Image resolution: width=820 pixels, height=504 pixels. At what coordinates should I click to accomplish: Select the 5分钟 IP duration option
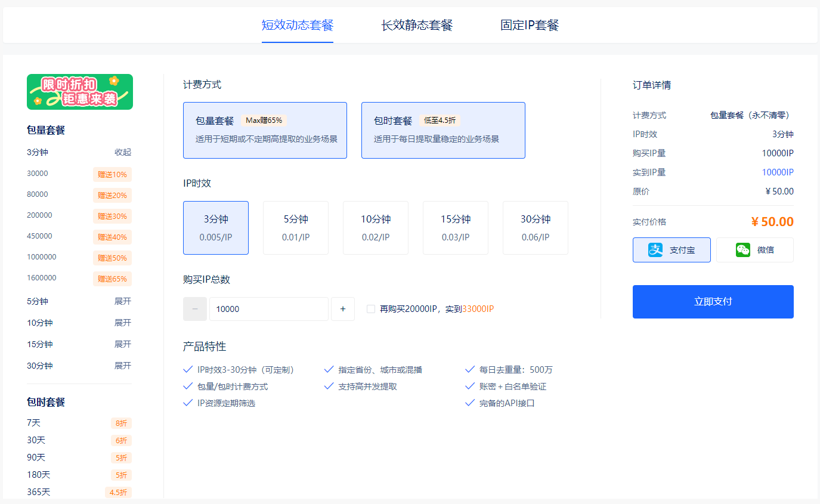click(296, 227)
